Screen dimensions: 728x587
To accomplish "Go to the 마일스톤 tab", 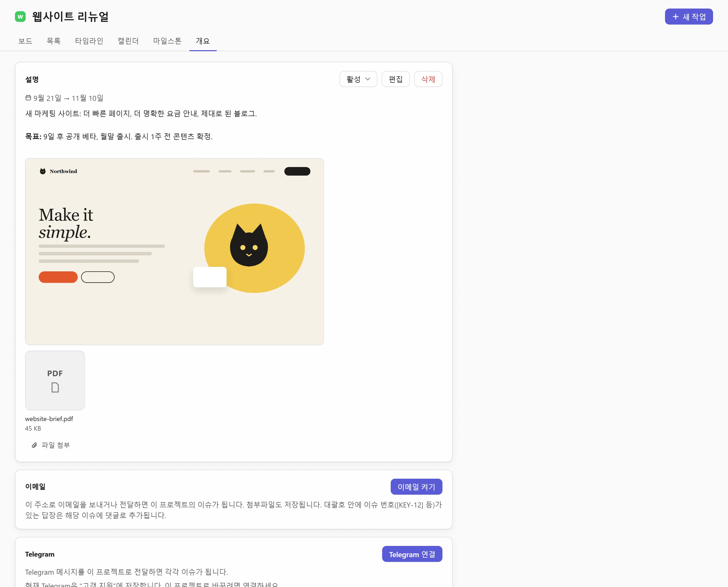I will pos(167,41).
